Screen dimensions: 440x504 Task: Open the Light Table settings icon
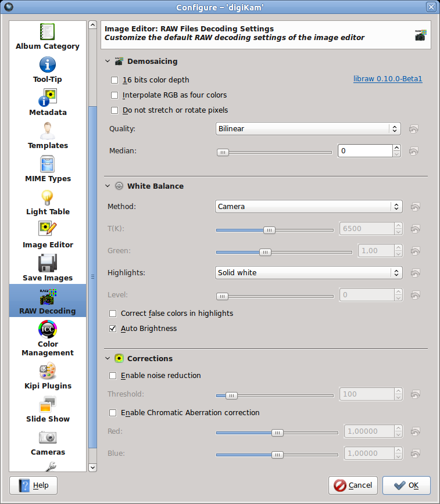(47, 197)
